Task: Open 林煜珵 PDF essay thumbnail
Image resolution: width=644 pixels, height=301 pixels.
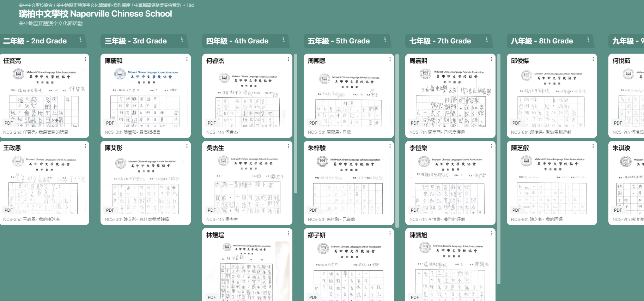Action: click(x=248, y=271)
